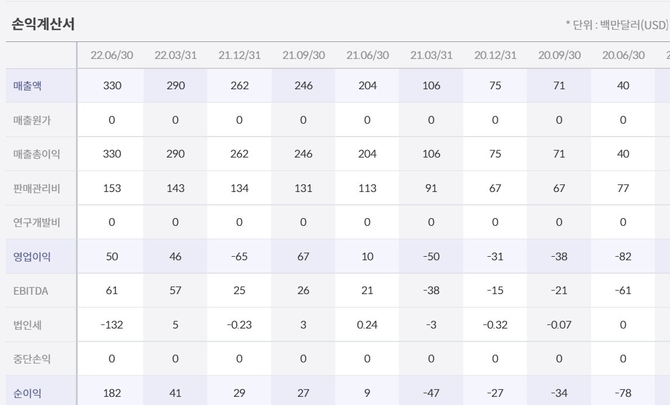Select the 매출원가 row label
This screenshot has height=405, width=670.
coord(32,121)
